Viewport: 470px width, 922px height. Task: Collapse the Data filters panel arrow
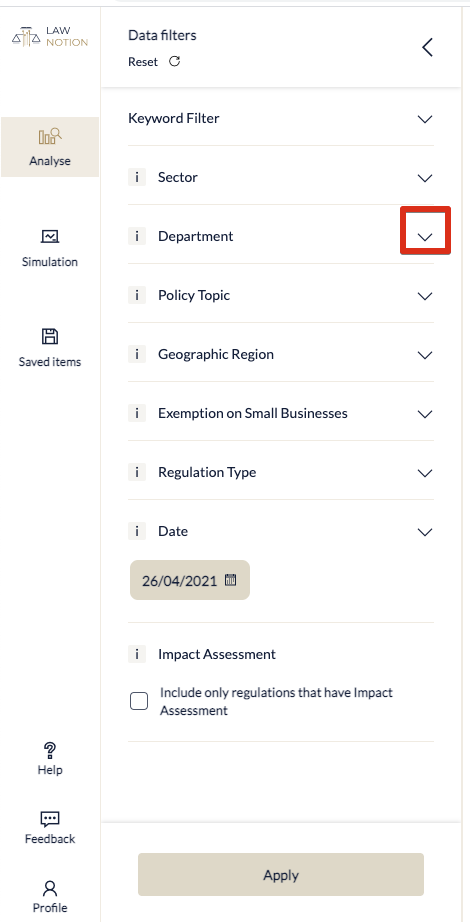(428, 47)
